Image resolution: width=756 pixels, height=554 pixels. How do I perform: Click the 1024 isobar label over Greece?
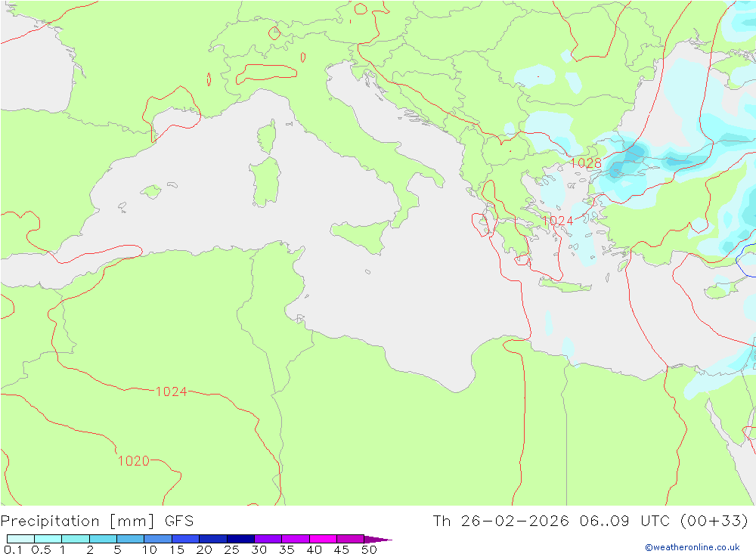click(x=557, y=221)
